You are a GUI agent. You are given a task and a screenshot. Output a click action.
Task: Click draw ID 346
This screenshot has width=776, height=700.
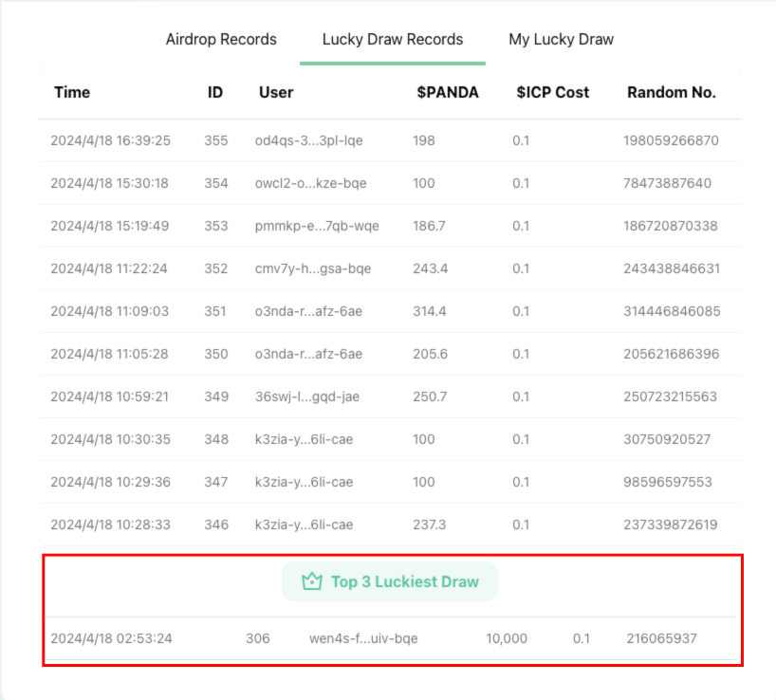coord(216,525)
